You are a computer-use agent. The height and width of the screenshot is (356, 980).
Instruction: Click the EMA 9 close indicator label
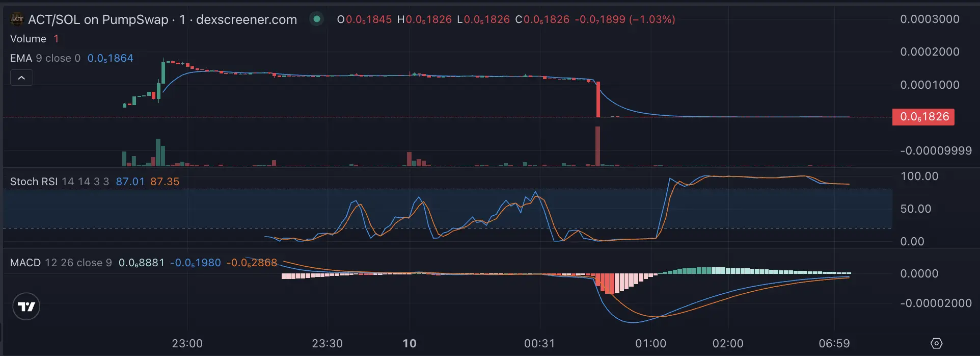(x=45, y=58)
